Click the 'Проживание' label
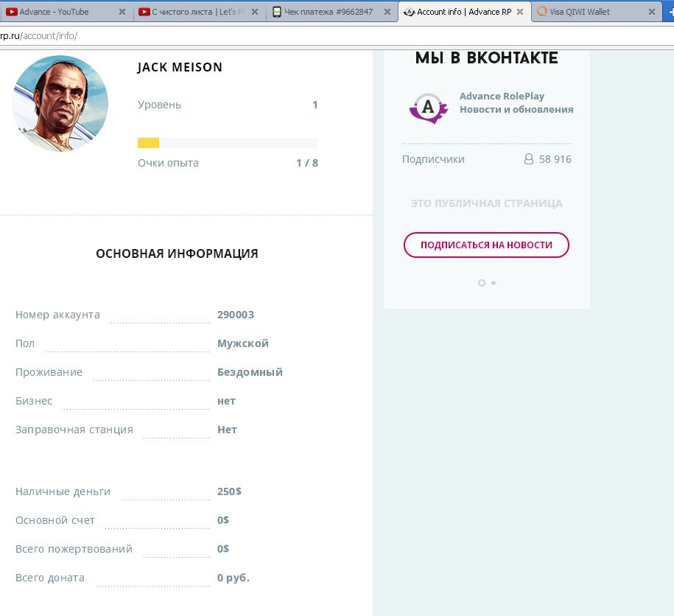This screenshot has width=674, height=616. tap(49, 372)
